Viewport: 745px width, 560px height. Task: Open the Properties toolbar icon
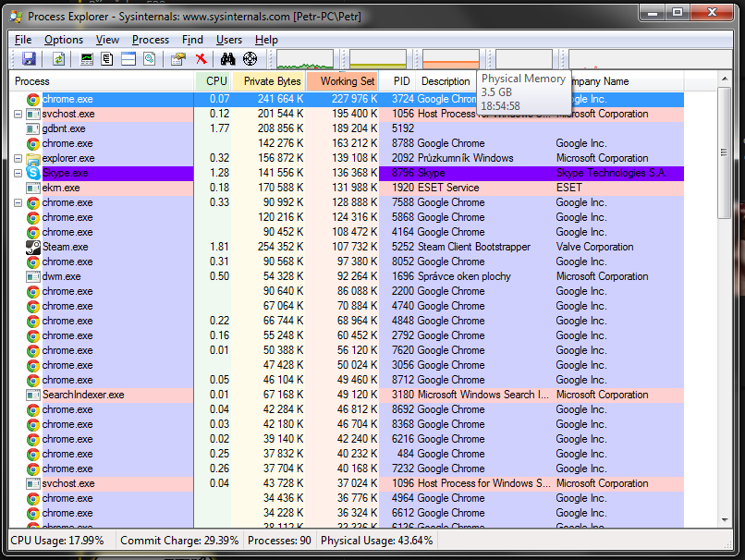point(178,59)
